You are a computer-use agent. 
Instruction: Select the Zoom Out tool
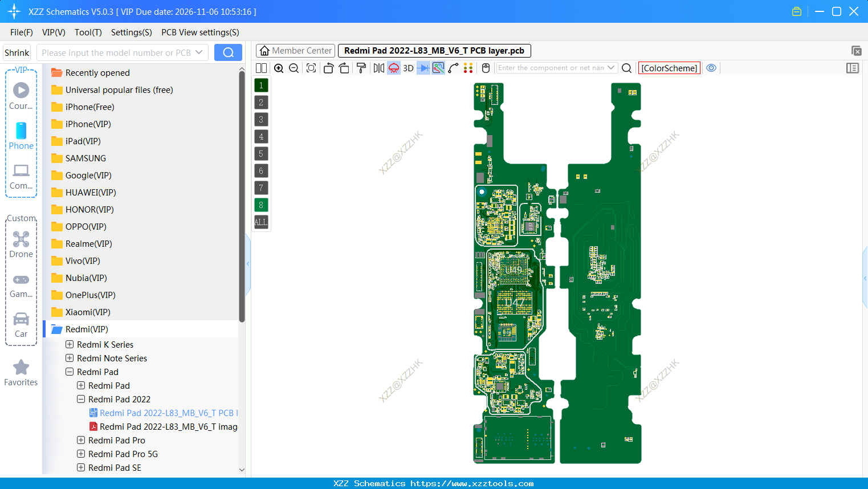[x=294, y=68]
